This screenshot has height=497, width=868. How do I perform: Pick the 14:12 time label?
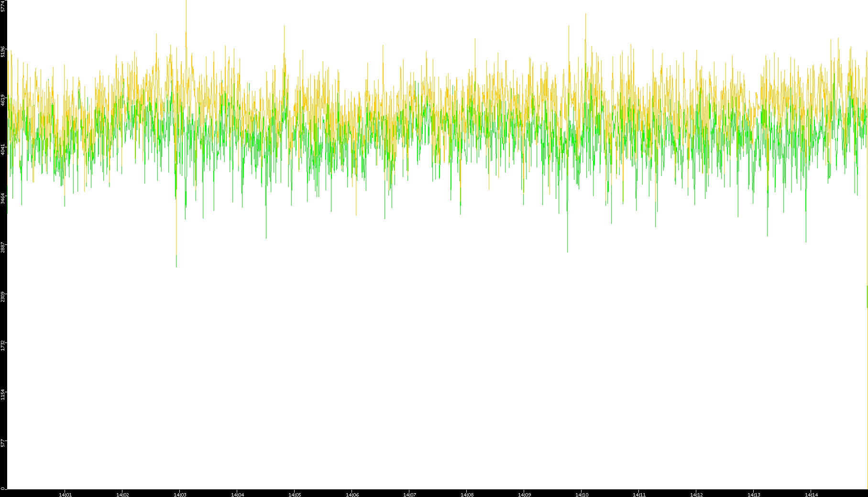click(696, 495)
